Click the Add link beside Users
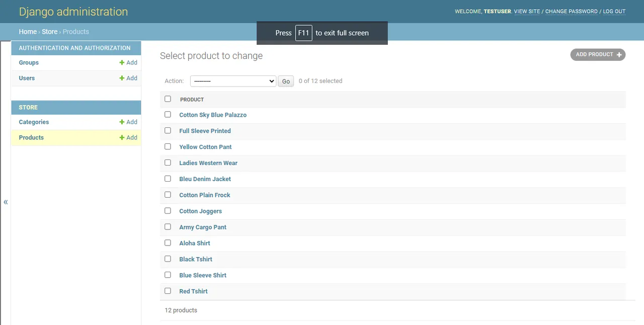The image size is (644, 325). point(128,78)
